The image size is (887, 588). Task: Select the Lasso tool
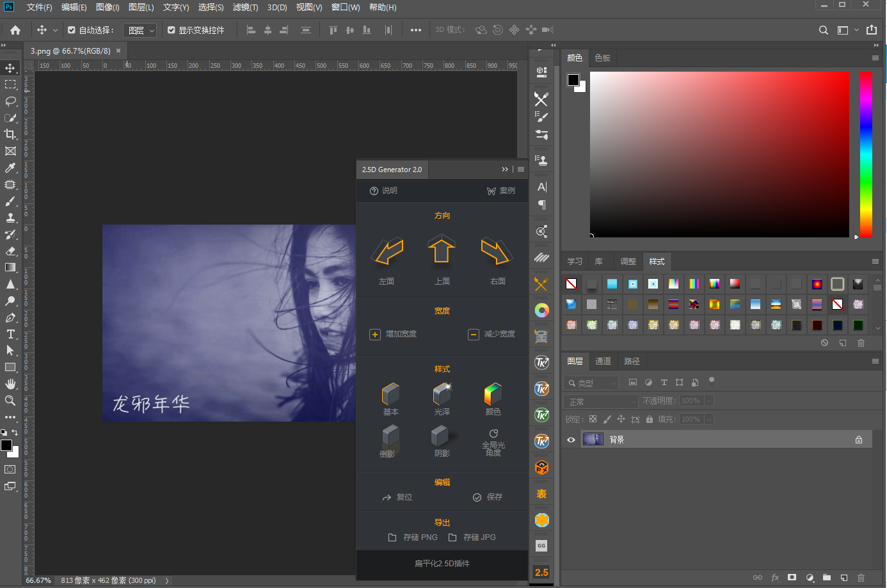(x=10, y=101)
